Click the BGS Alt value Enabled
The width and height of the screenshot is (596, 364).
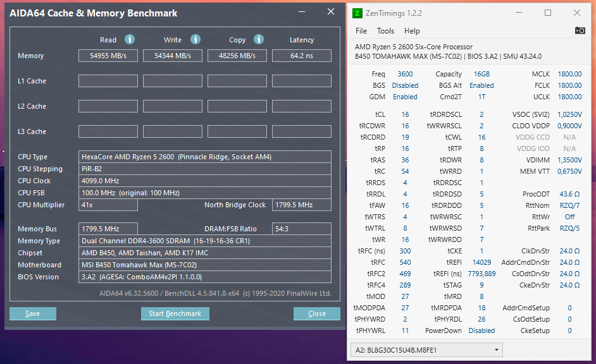481,85
